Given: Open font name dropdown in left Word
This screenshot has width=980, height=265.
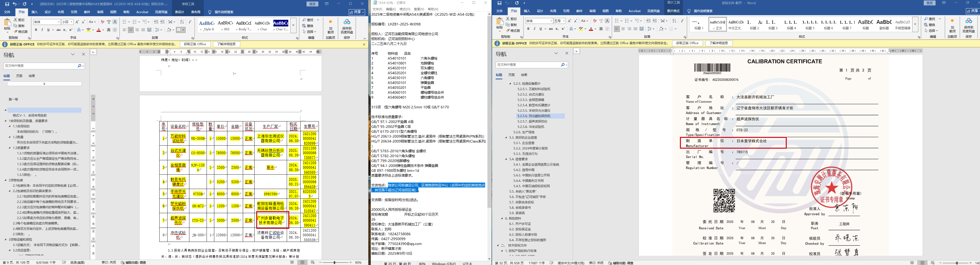Looking at the screenshot, I should pos(59,22).
